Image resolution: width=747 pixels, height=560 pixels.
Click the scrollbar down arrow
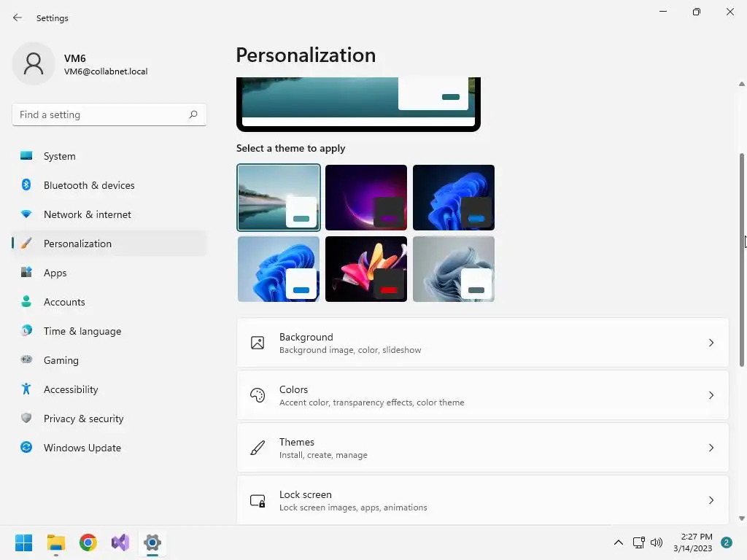[x=742, y=518]
